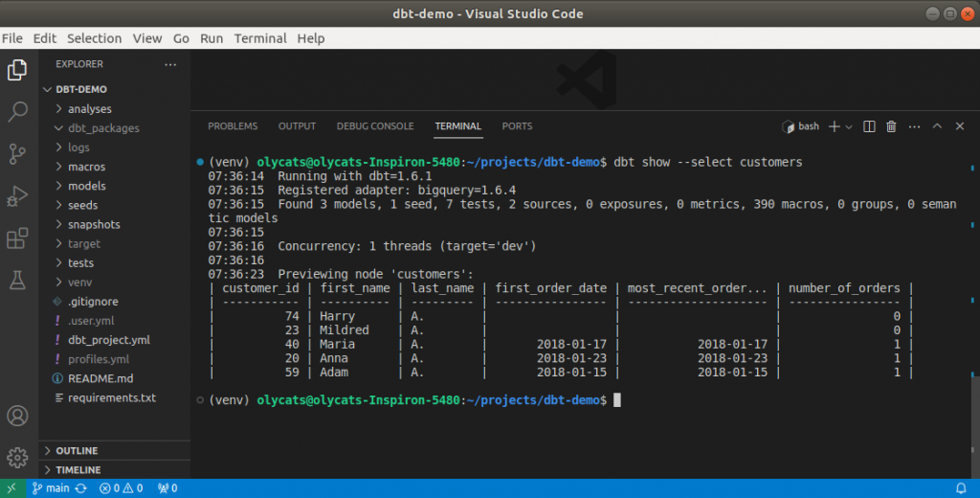Viewport: 980px width, 498px height.
Task: Expand the dbt_packages folder
Action: coord(115,128)
